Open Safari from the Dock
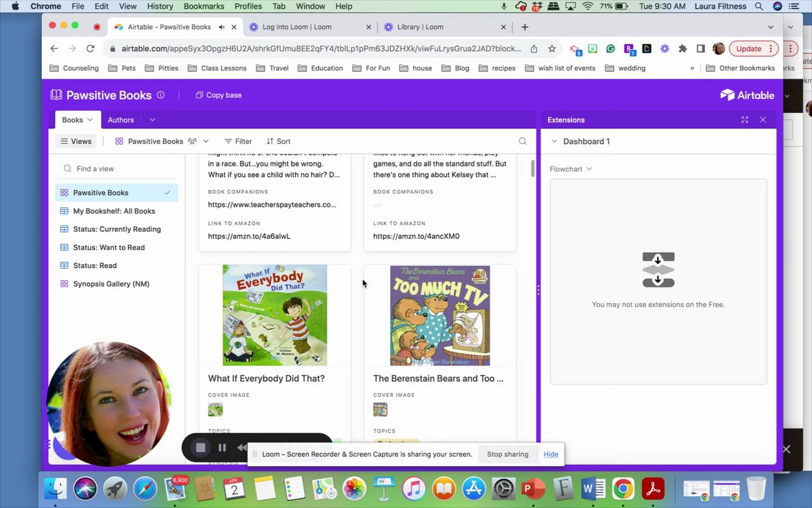 [145, 488]
